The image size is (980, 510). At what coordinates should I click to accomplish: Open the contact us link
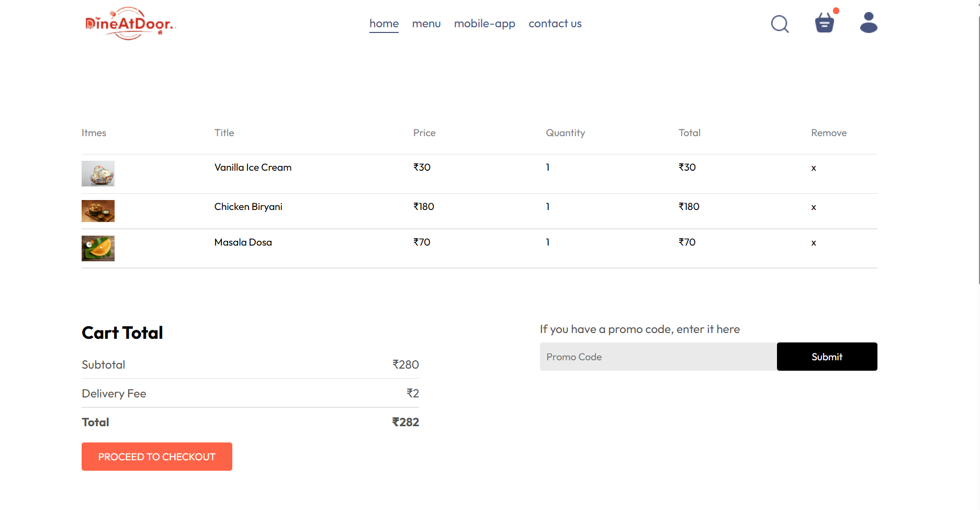click(x=555, y=24)
